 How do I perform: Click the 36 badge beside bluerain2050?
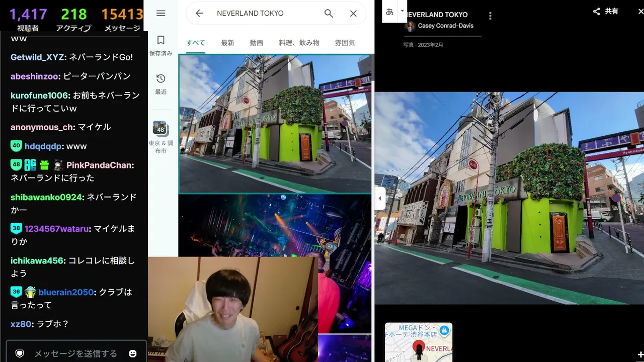pos(16,292)
